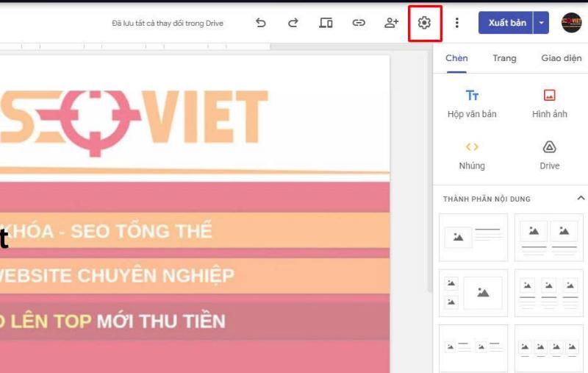Image resolution: width=588 pixels, height=373 pixels.
Task: Switch to the Trang tab
Action: click(x=504, y=58)
